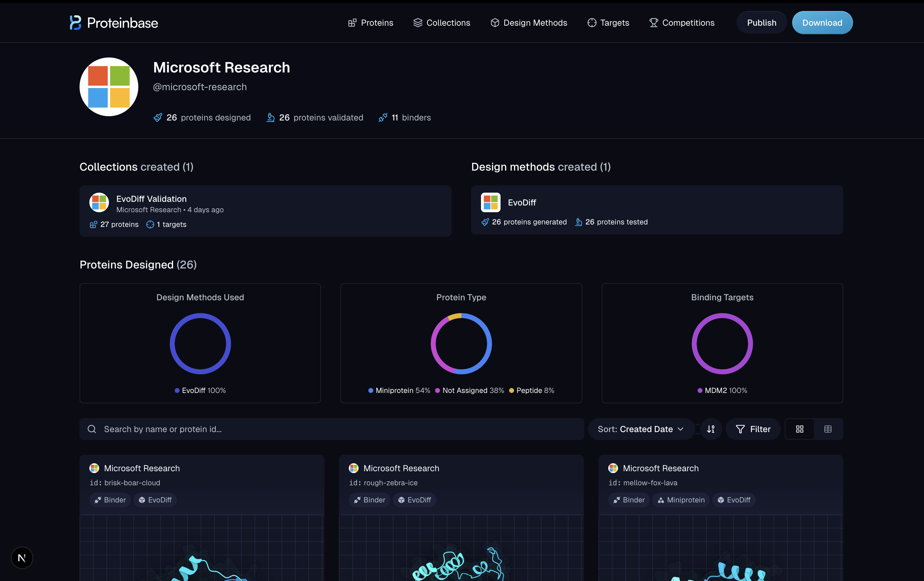
Task: Open the Competitions nav item
Action: 682,23
